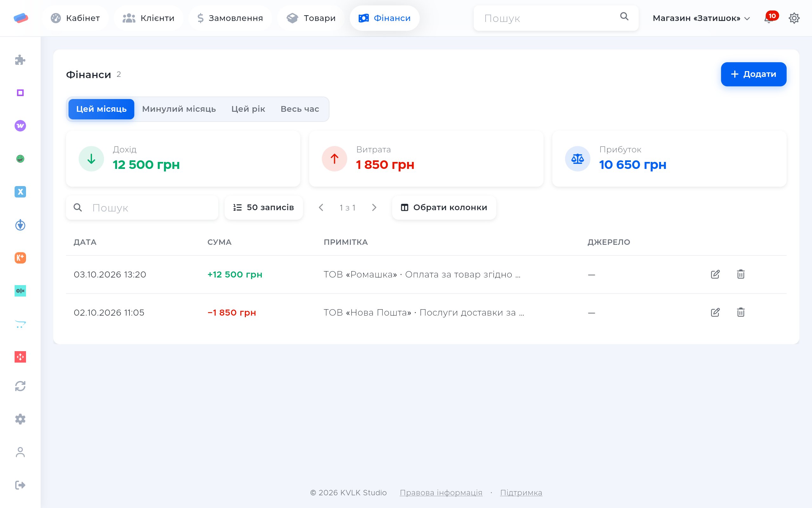This screenshot has height=508, width=812.
Task: Open the blue X sidebar integration icon
Action: pos(20,192)
